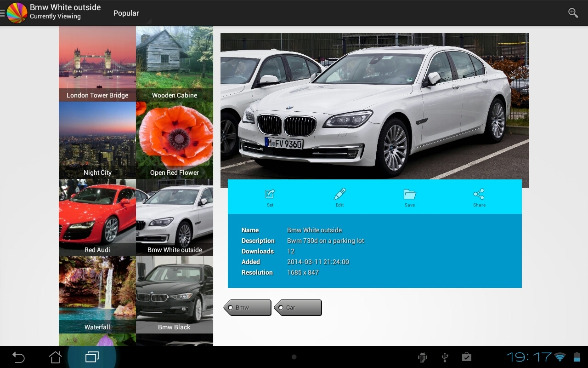Select the Bmw tag

248,308
